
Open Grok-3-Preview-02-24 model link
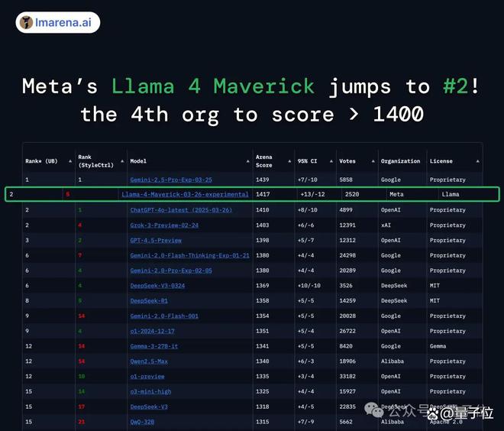(x=164, y=225)
